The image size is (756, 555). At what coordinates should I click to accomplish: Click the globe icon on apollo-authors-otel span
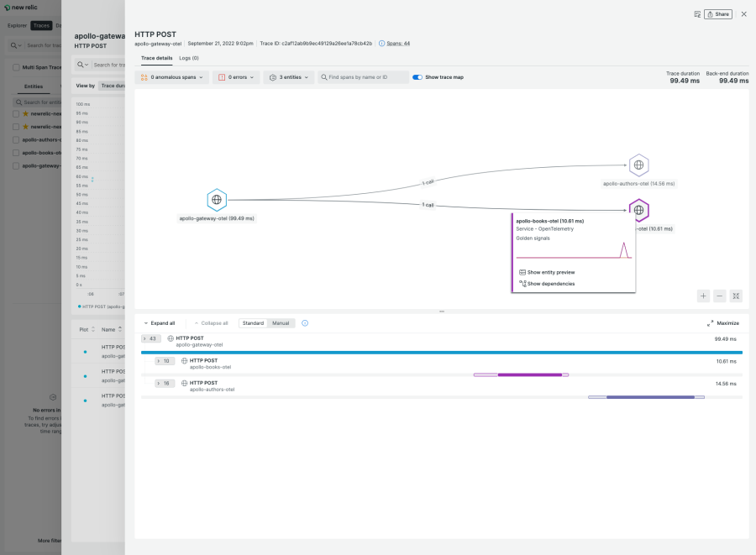184,384
